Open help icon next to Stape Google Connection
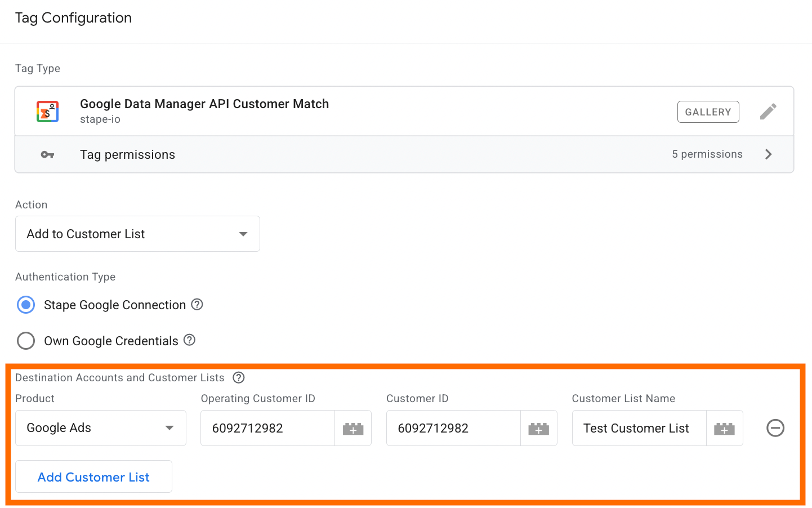The height and width of the screenshot is (508, 812). (197, 304)
